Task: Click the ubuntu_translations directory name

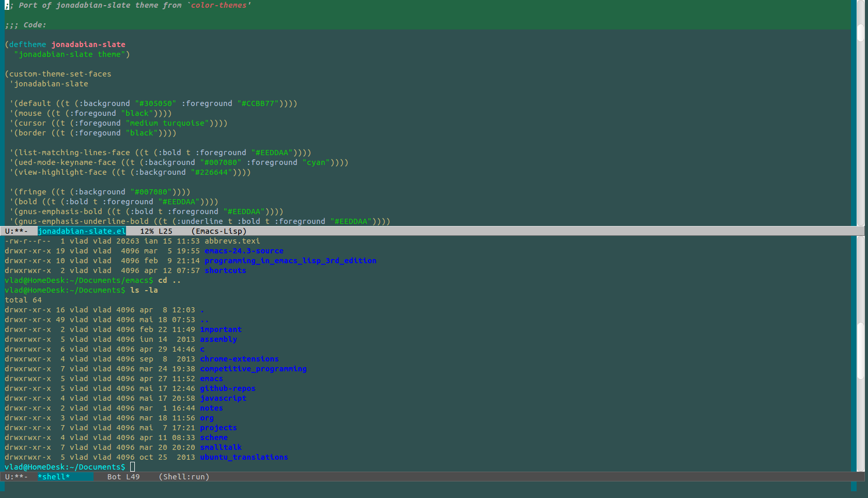Action: (x=244, y=457)
